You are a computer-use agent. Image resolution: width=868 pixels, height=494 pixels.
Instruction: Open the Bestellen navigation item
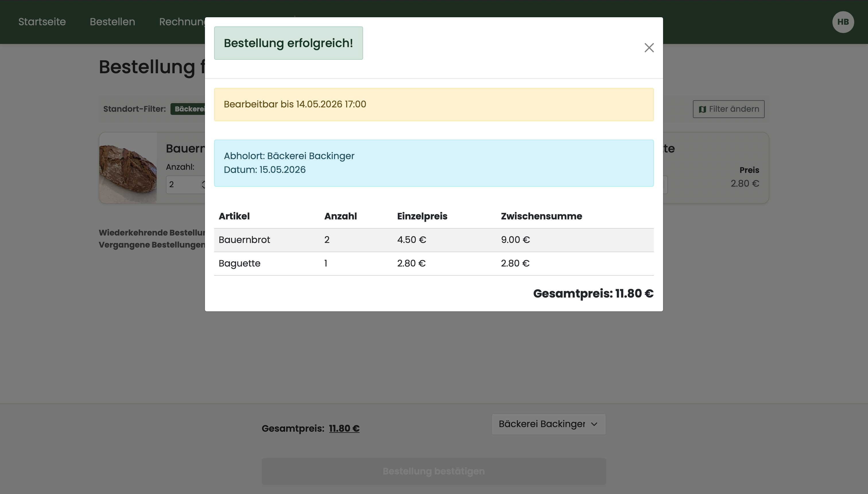tap(112, 22)
